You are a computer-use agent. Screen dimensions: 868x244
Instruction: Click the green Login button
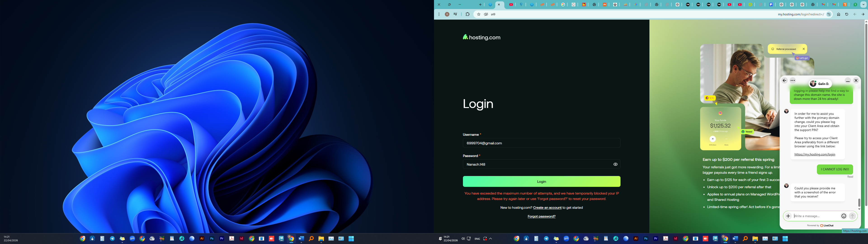541,182
